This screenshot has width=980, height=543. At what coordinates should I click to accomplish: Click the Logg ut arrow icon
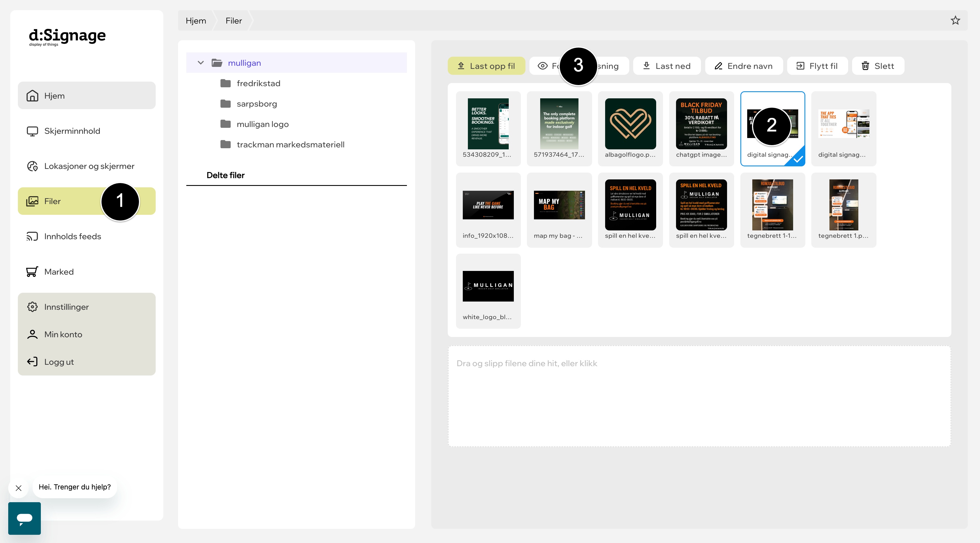point(32,362)
